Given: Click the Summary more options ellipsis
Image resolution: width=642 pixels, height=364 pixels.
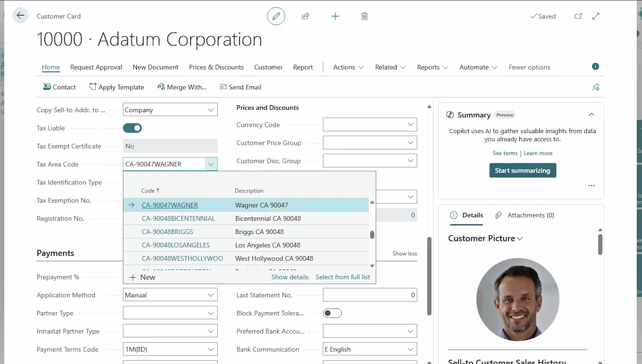Looking at the screenshot, I should (x=591, y=185).
